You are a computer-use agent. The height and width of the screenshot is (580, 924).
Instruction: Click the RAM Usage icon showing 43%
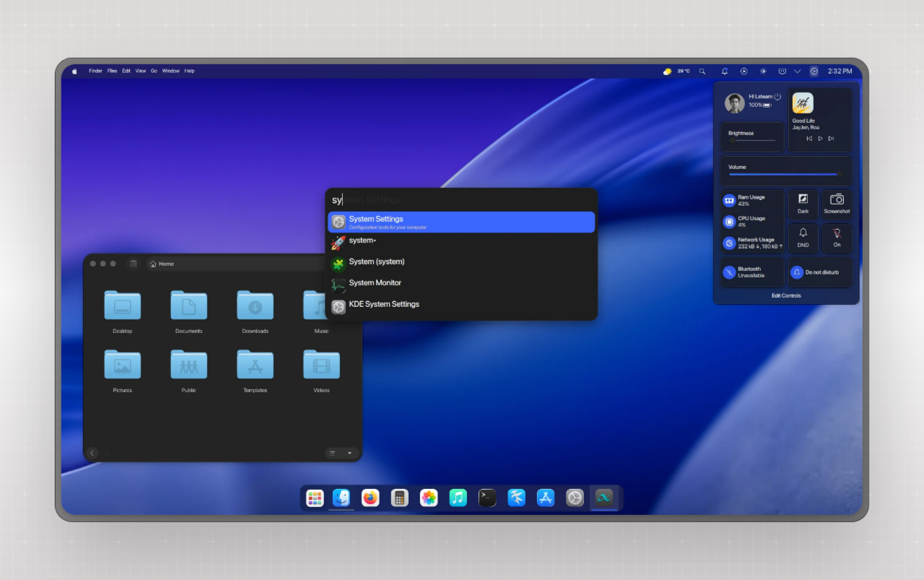coord(728,200)
